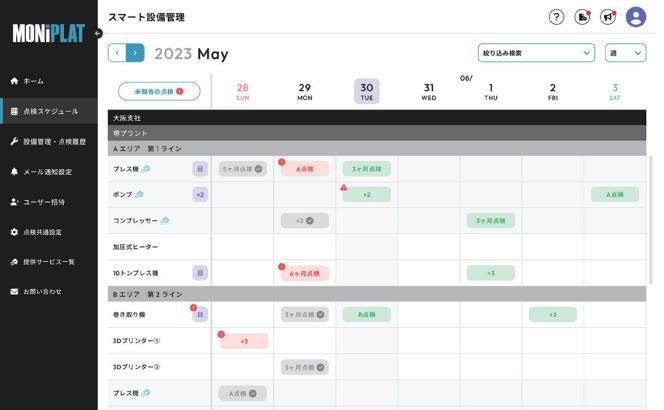Toggle the 未報告の点検 filter
Image resolution: width=664 pixels, height=410 pixels.
(159, 91)
